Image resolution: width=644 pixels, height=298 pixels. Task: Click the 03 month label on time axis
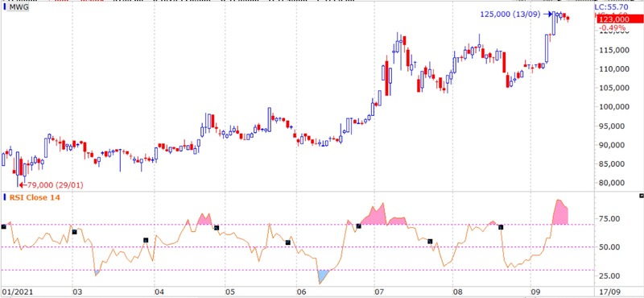click(77, 292)
